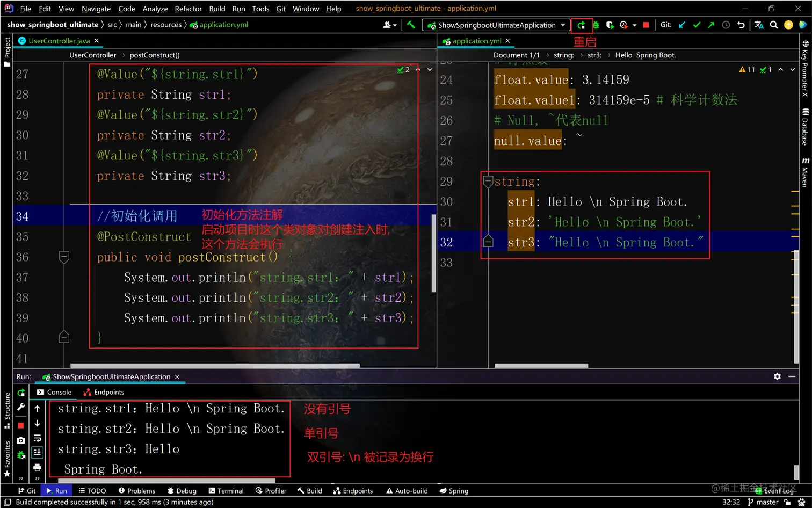Go to previous highlighted problem in application.yml editor

coord(780,70)
